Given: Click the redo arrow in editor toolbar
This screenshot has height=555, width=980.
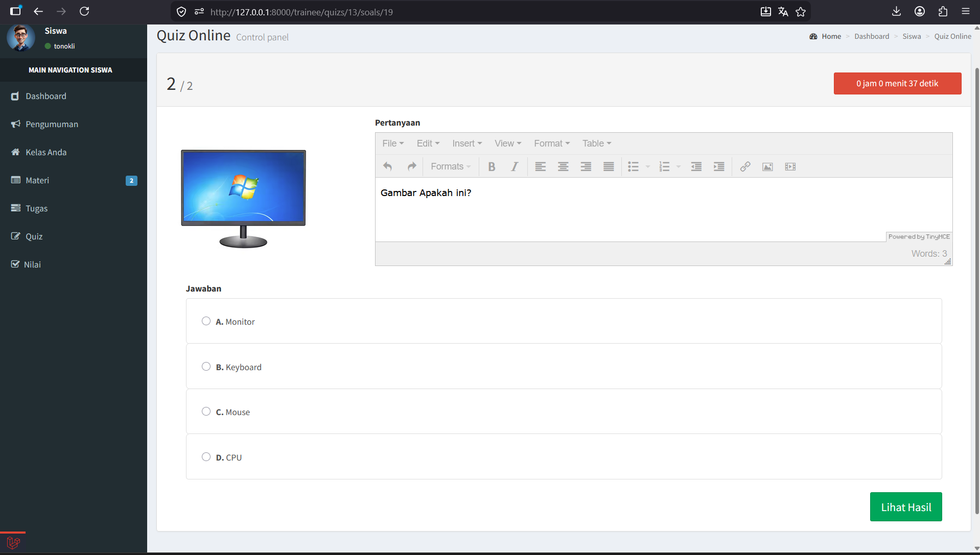Looking at the screenshot, I should 411,166.
